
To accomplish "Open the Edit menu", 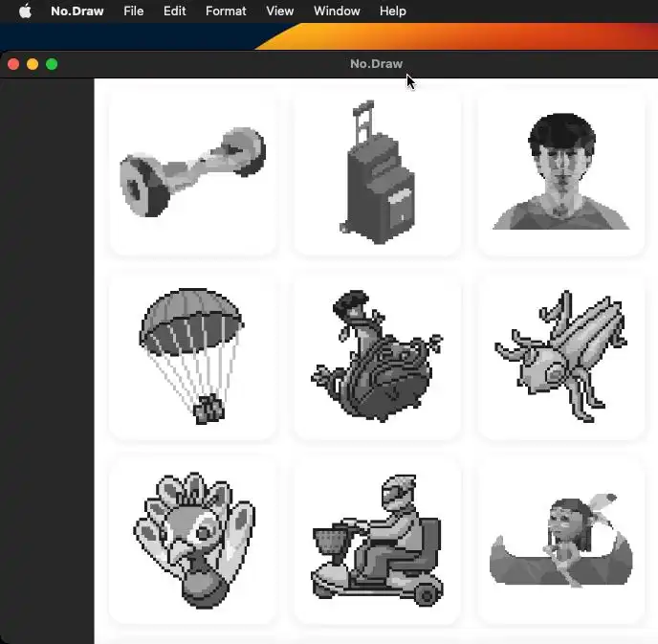I will coord(175,11).
